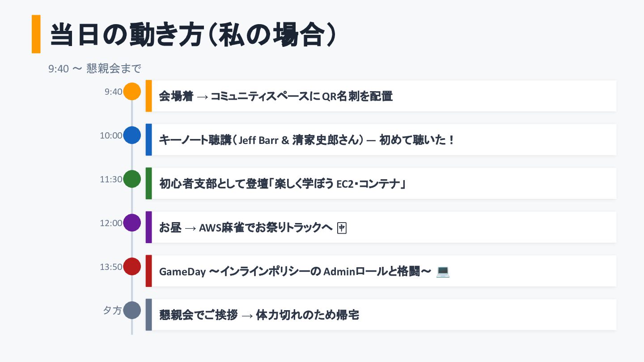
Task: Click the 11:30 time label
Action: pos(111,180)
